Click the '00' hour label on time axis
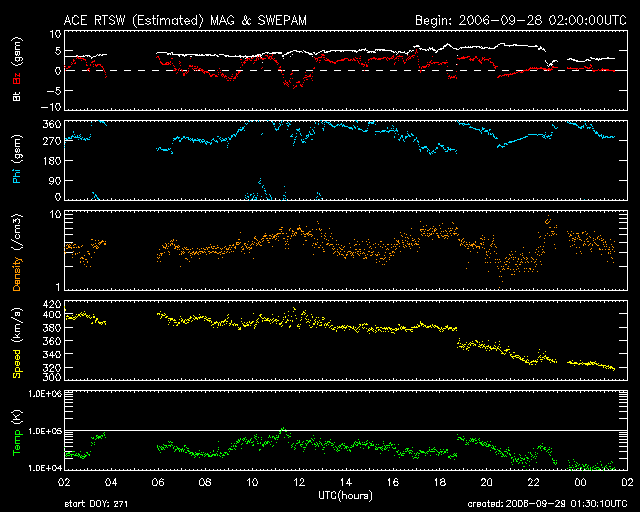 pyautogui.click(x=580, y=482)
